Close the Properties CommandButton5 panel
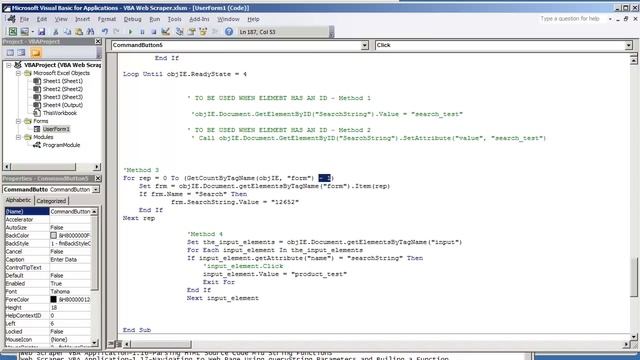This screenshot has height=360, width=640. click(x=98, y=178)
